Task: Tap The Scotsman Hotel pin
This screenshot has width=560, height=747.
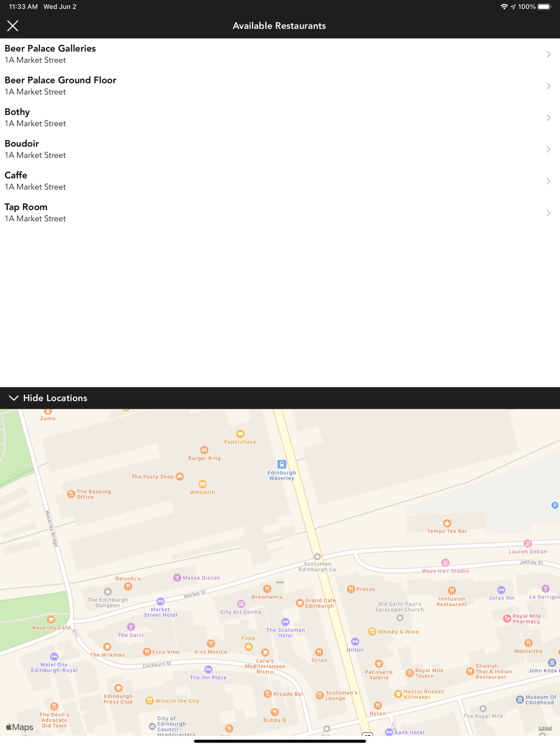Action: click(285, 622)
